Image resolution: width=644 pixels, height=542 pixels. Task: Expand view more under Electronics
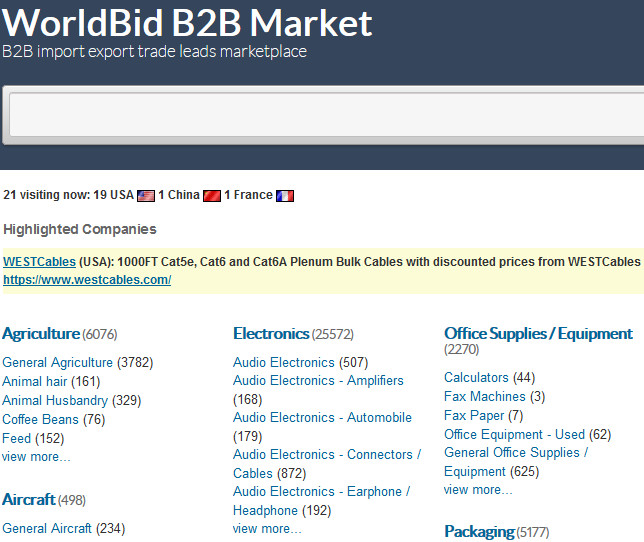(267, 528)
